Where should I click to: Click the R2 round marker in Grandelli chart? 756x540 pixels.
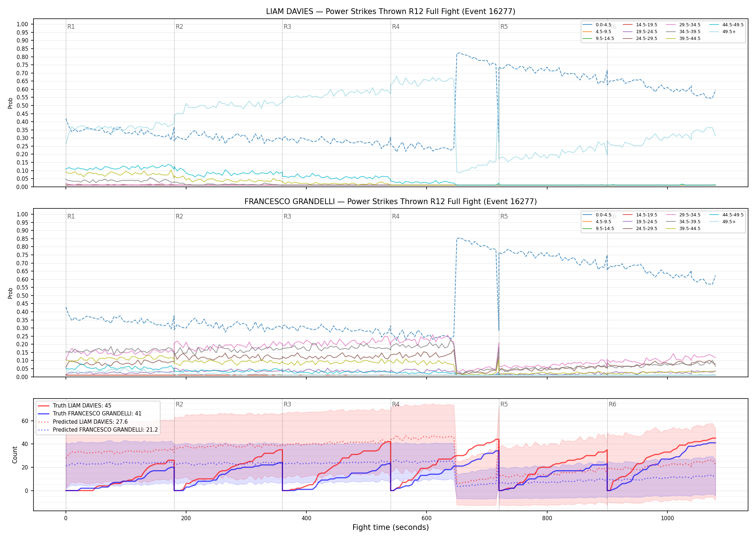pyautogui.click(x=179, y=216)
